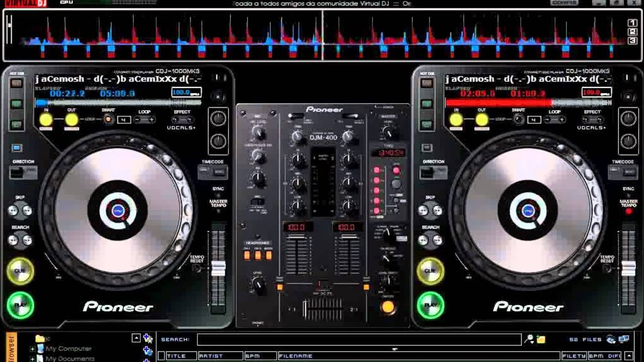Click the mixer master level knob
This screenshot has width=644, height=362.
pyautogui.click(x=387, y=132)
